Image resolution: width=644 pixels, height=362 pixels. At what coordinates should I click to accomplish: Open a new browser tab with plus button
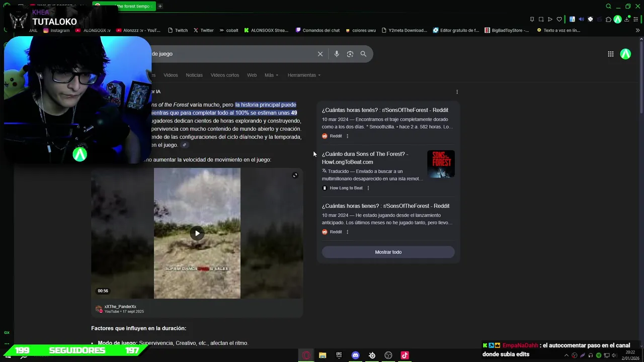pos(160,6)
